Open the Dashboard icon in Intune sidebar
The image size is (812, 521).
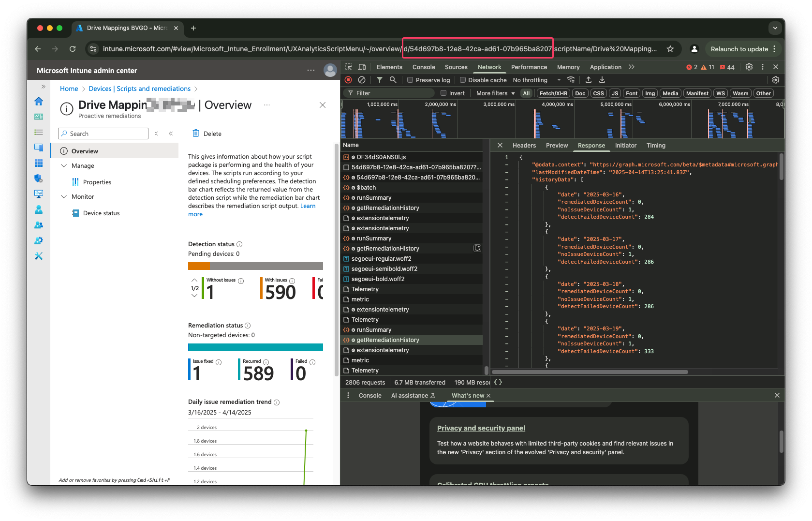(39, 117)
